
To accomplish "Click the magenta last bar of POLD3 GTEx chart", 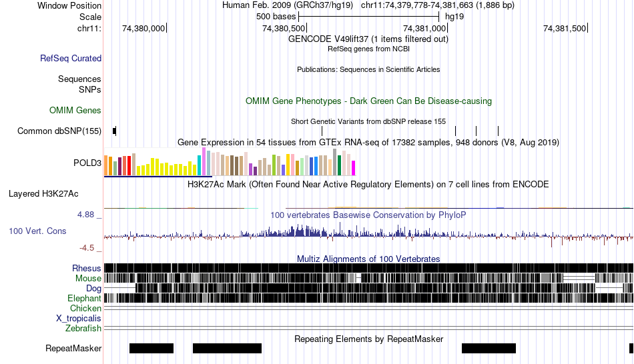I will click(354, 168).
